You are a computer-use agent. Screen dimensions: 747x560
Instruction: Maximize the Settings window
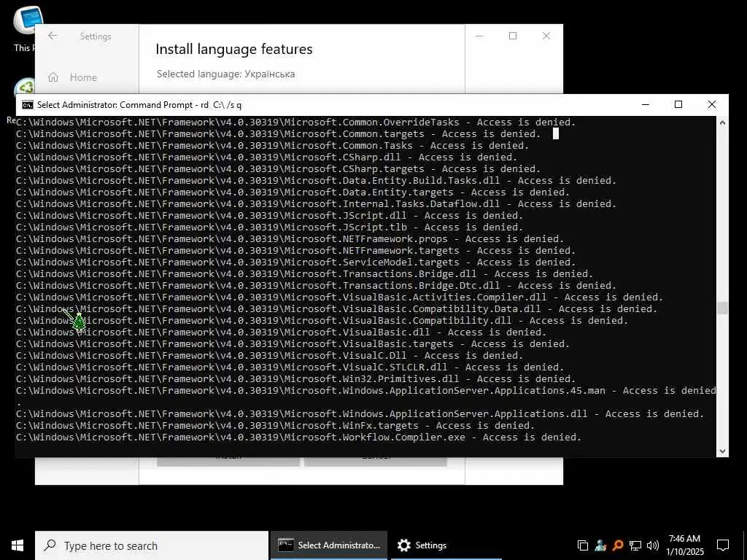[513, 36]
